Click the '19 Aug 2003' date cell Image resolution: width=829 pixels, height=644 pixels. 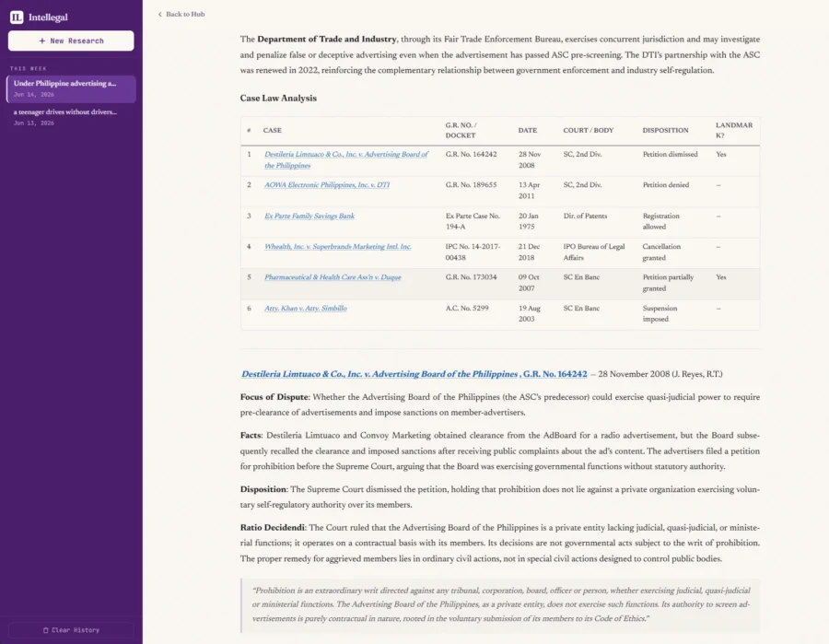530,313
